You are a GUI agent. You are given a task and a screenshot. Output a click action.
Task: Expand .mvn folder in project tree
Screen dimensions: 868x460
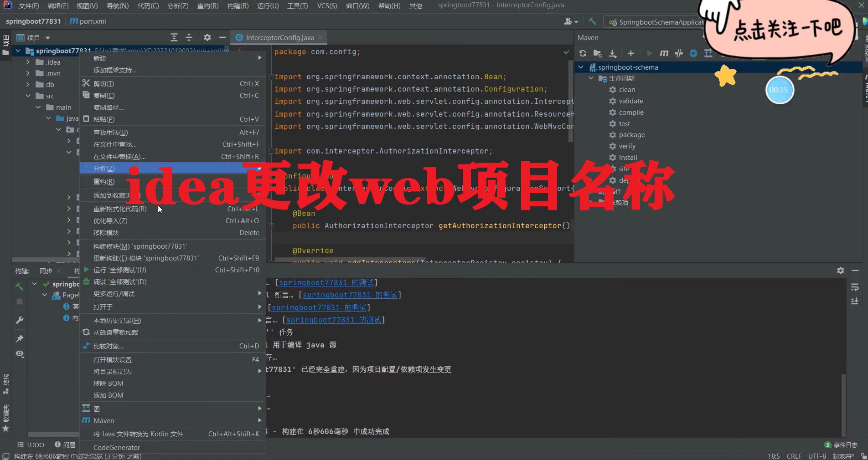28,73
